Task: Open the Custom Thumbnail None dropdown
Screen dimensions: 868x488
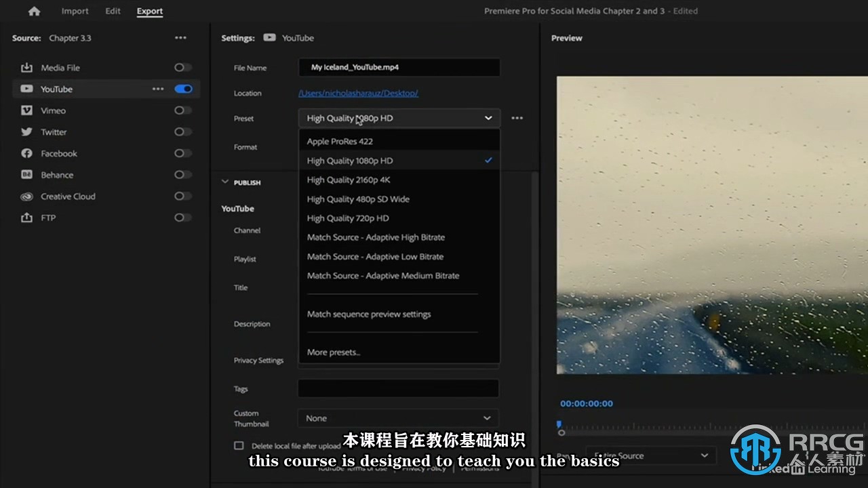Action: point(398,418)
